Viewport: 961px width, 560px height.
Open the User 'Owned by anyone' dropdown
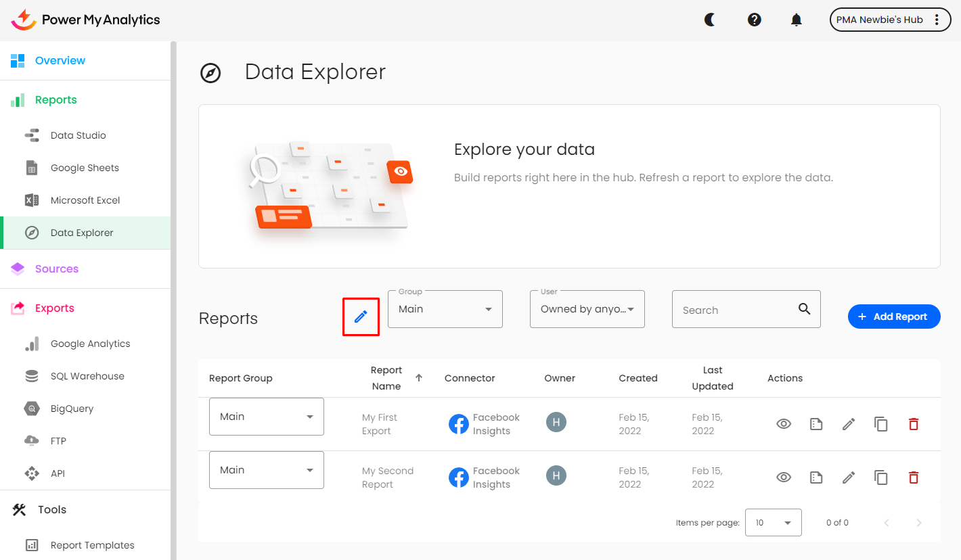(587, 309)
